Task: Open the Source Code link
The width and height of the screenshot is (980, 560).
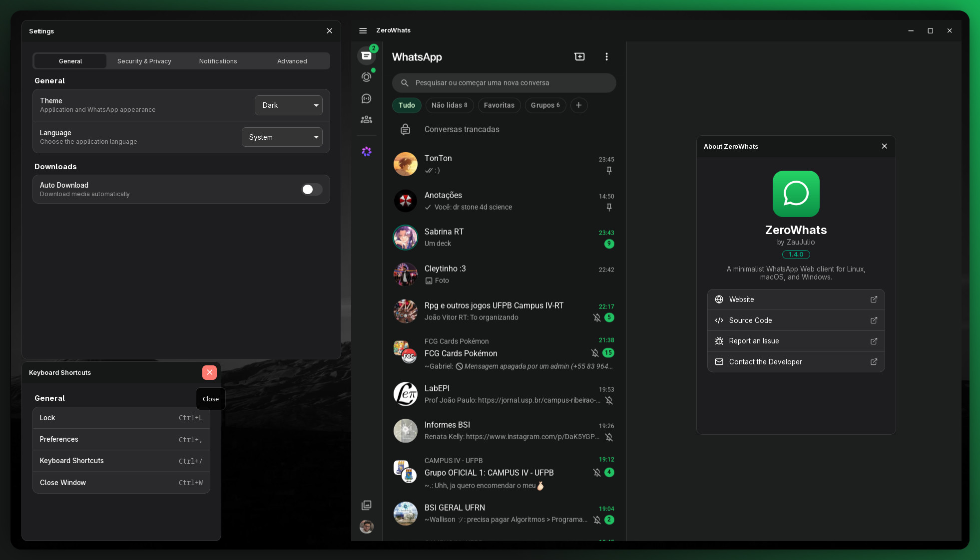Action: point(796,320)
